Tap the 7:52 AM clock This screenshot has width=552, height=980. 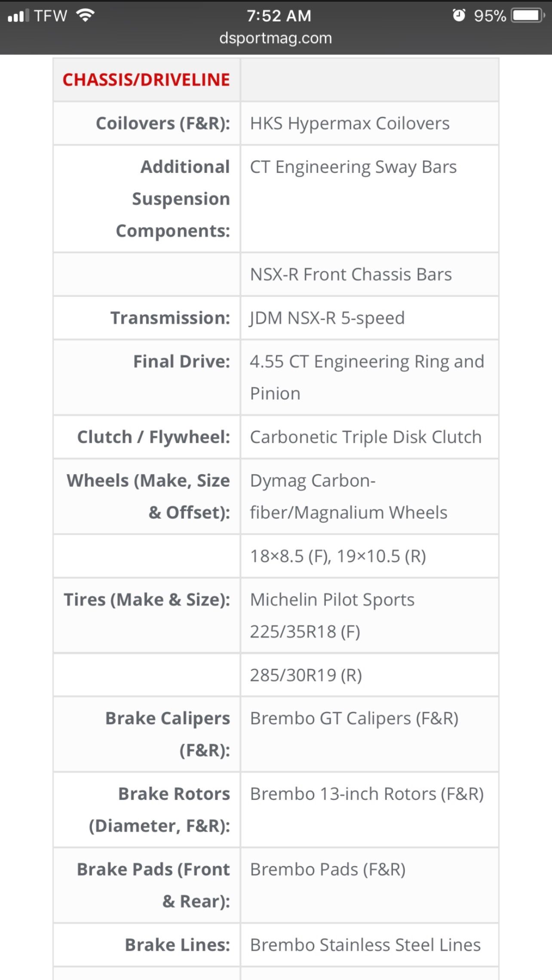click(279, 16)
